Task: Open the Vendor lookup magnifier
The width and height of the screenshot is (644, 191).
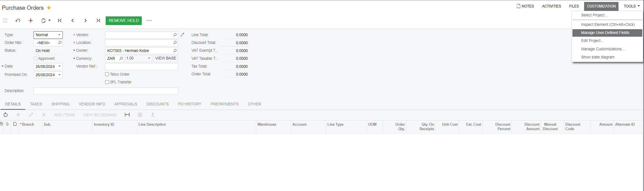Action: click(175, 35)
